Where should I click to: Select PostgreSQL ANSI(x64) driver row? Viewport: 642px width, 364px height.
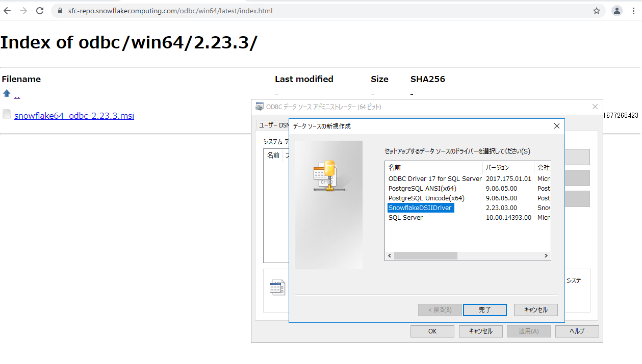click(x=422, y=189)
